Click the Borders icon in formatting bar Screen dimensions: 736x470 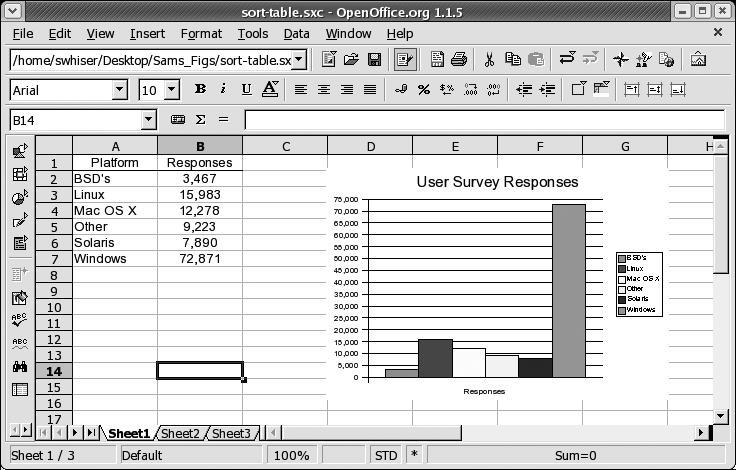tap(578, 89)
